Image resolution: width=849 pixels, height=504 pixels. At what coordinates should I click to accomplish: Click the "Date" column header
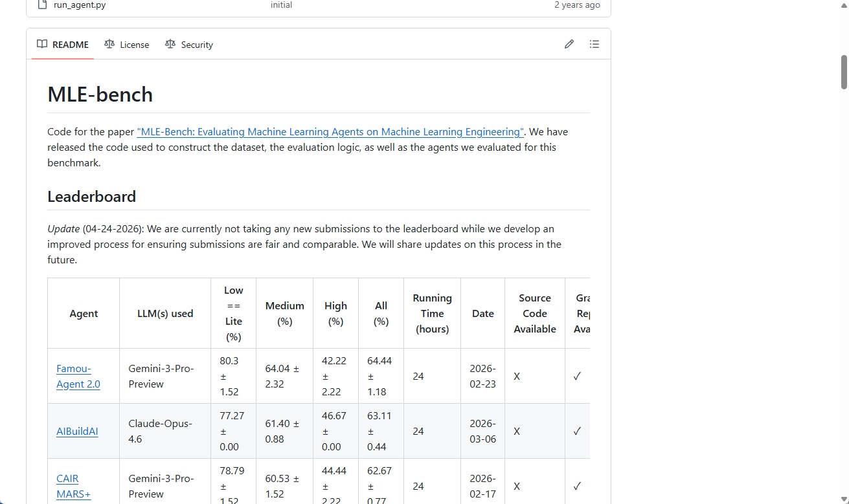[x=483, y=314]
